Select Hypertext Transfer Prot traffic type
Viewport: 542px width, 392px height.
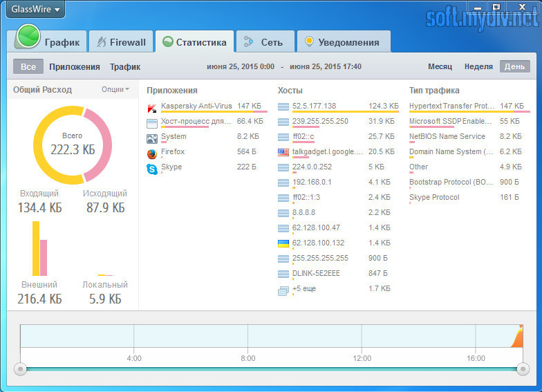tap(469, 107)
